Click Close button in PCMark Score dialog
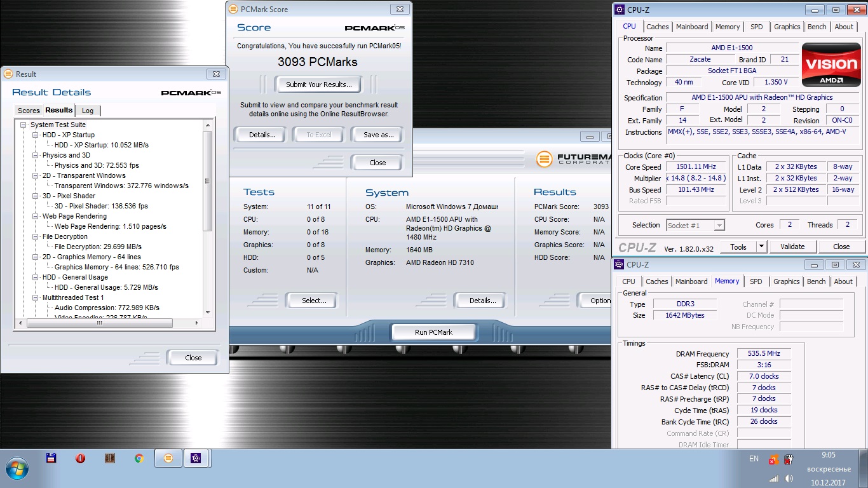The image size is (868, 488). [377, 163]
